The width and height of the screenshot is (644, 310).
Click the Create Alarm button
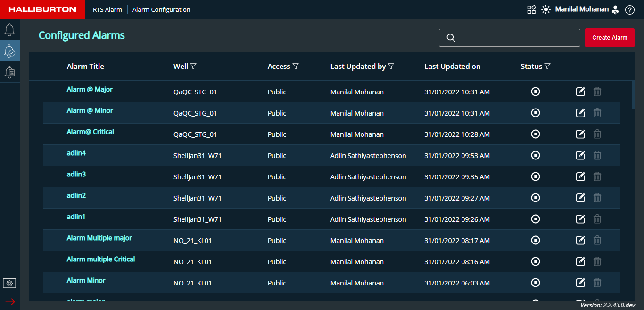[x=609, y=38]
